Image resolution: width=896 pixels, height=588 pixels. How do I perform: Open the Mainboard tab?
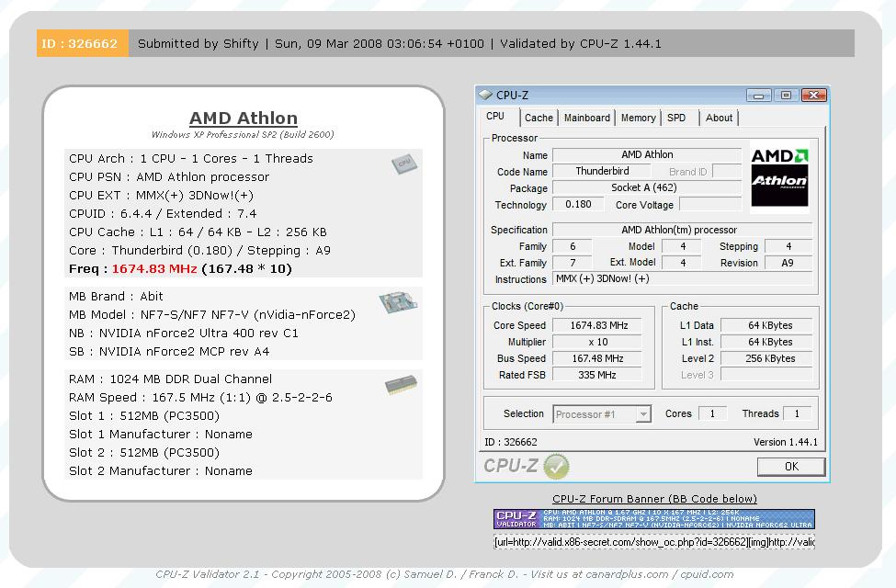(x=587, y=118)
